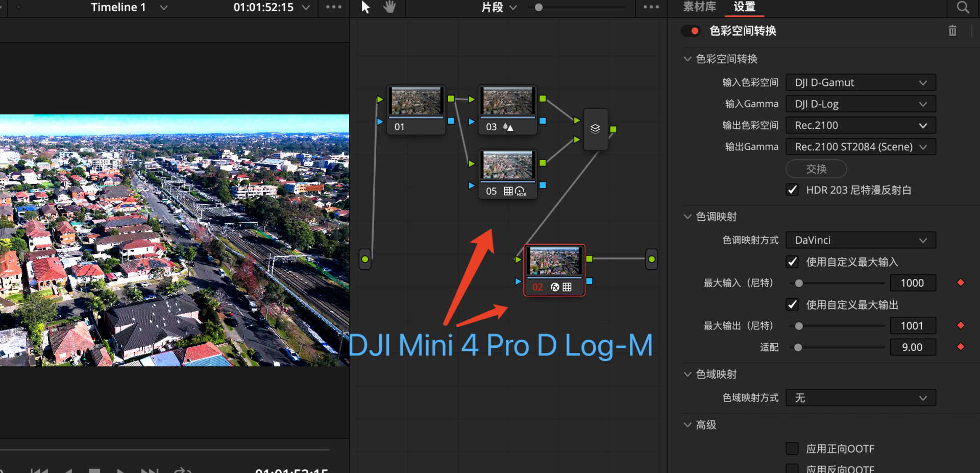Click keyframe diamond for max input nits
The width and height of the screenshot is (980, 473).
point(961,282)
